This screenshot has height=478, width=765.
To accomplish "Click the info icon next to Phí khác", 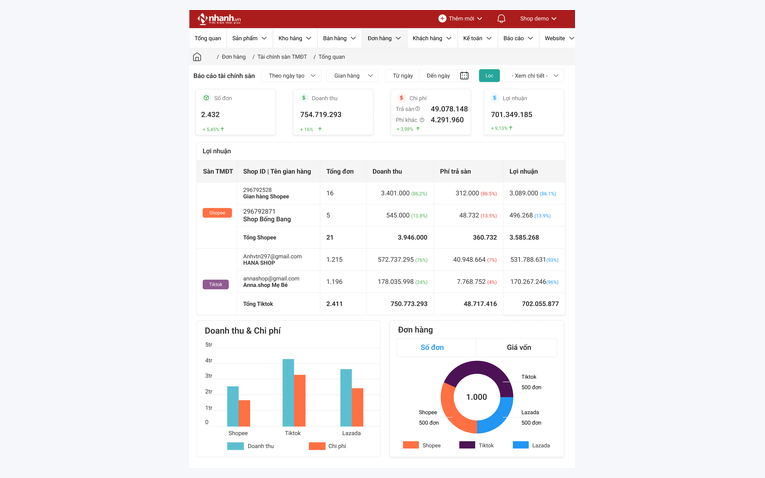I will click(422, 120).
